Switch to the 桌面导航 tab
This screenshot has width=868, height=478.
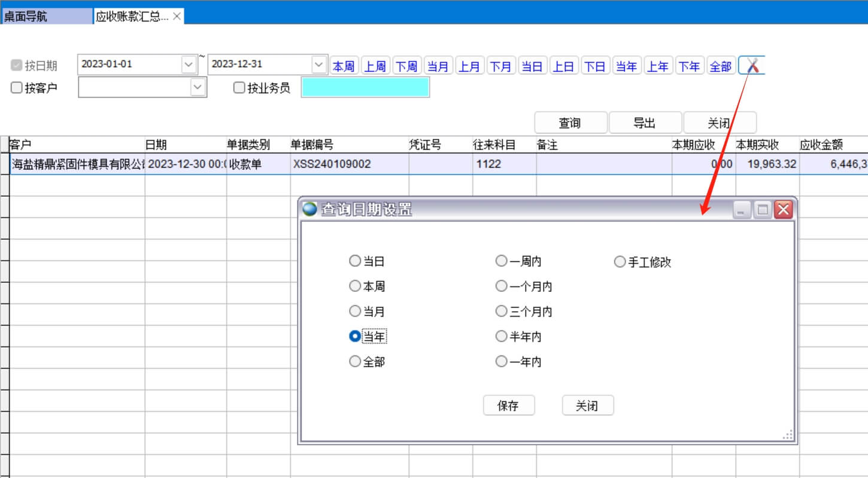(x=47, y=17)
